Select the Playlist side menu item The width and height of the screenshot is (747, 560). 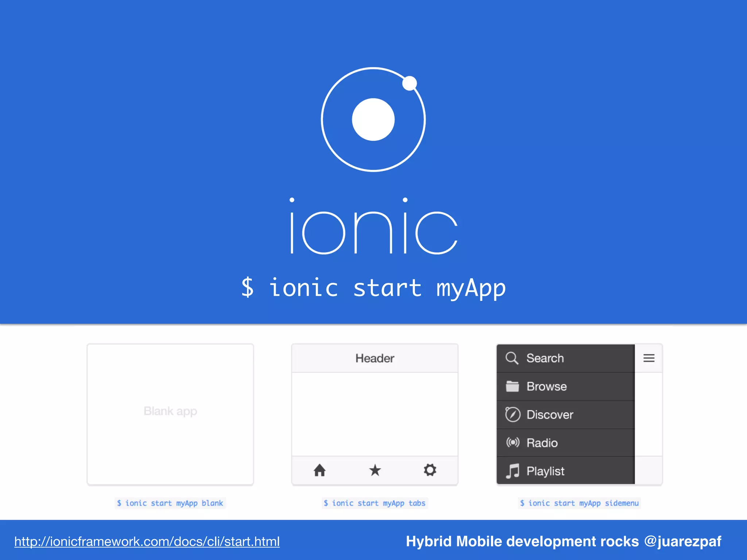pyautogui.click(x=566, y=471)
